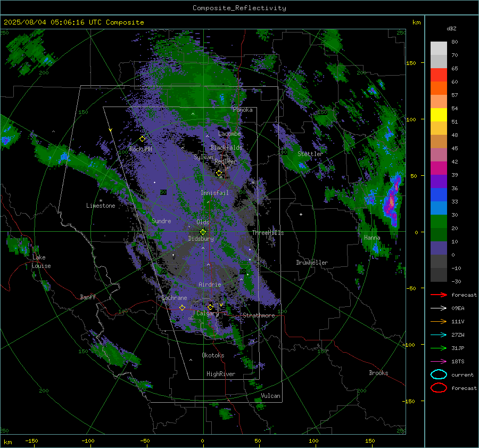This screenshot has height=448, width=479.
Task: Click the Okotoks city label
Action: pyautogui.click(x=213, y=355)
